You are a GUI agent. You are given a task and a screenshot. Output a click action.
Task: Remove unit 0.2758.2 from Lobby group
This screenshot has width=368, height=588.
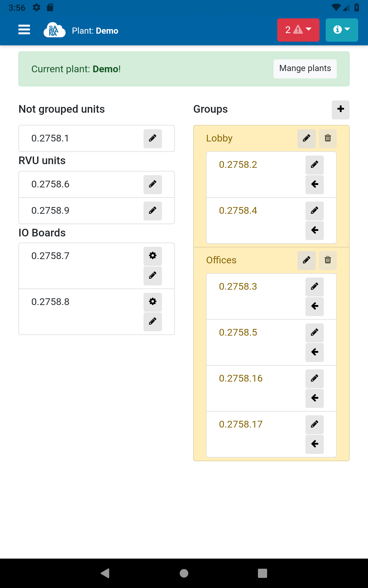314,184
